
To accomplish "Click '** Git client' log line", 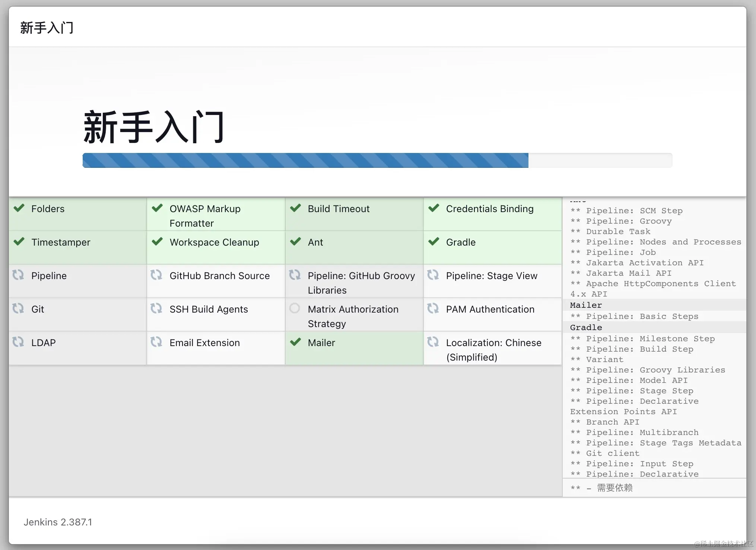I will [605, 453].
